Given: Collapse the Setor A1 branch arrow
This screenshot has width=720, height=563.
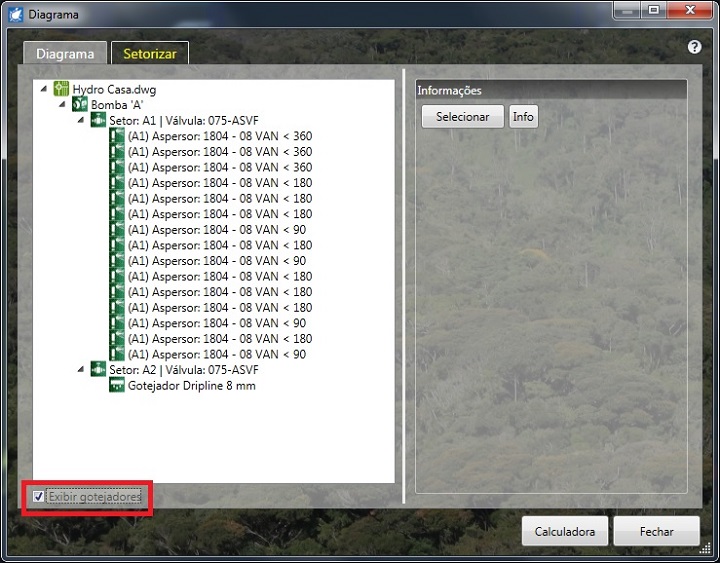Looking at the screenshot, I should tap(81, 120).
